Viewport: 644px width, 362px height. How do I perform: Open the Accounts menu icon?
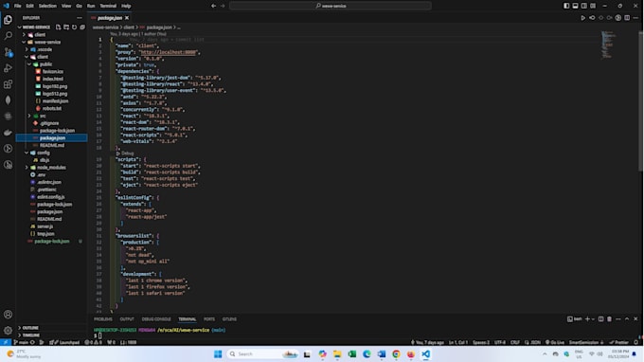[x=8, y=315]
